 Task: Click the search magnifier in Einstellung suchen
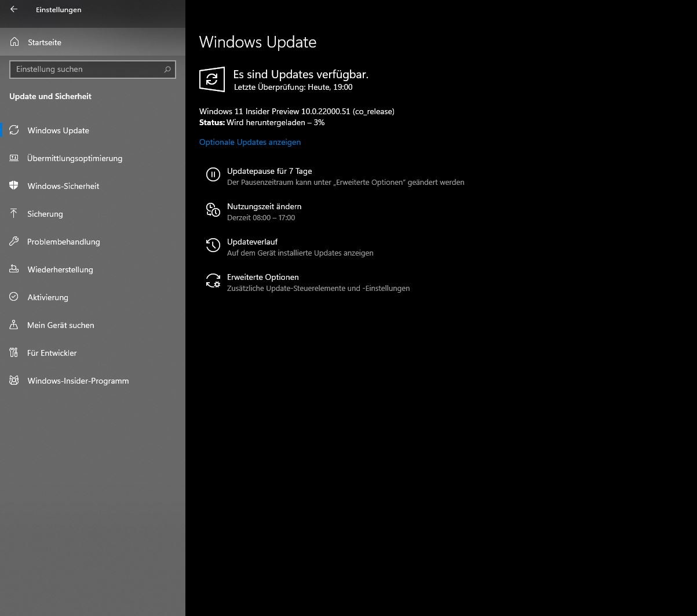(x=167, y=70)
